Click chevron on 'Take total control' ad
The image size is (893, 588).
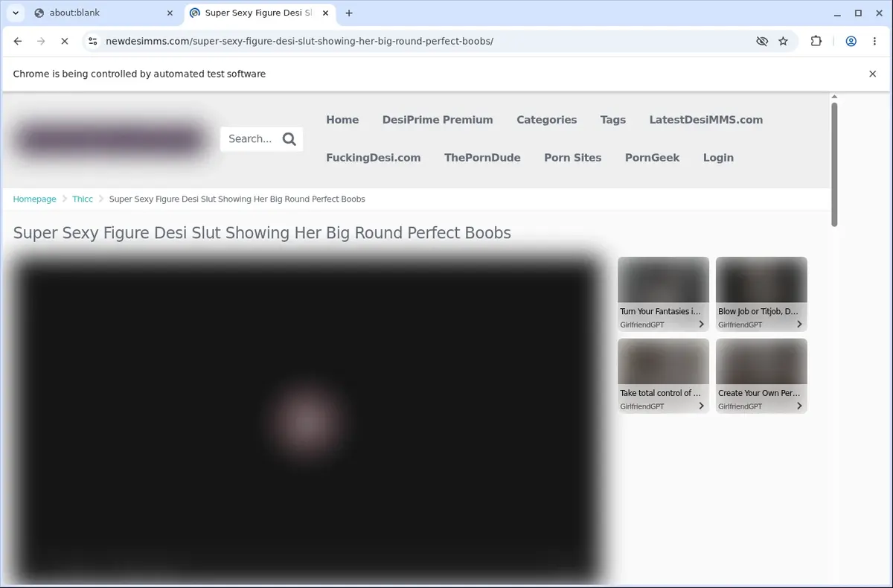tap(701, 406)
